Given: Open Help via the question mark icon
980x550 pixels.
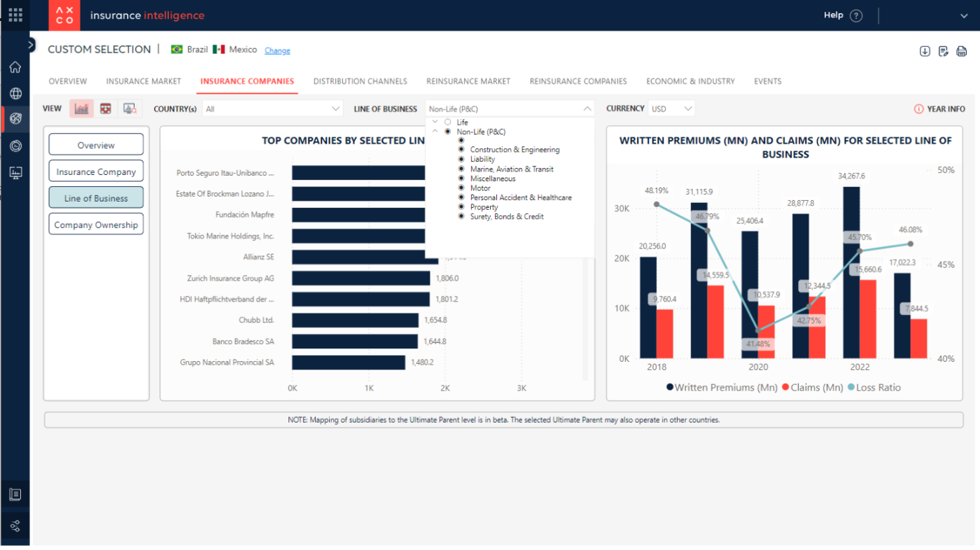Looking at the screenshot, I should pyautogui.click(x=856, y=15).
